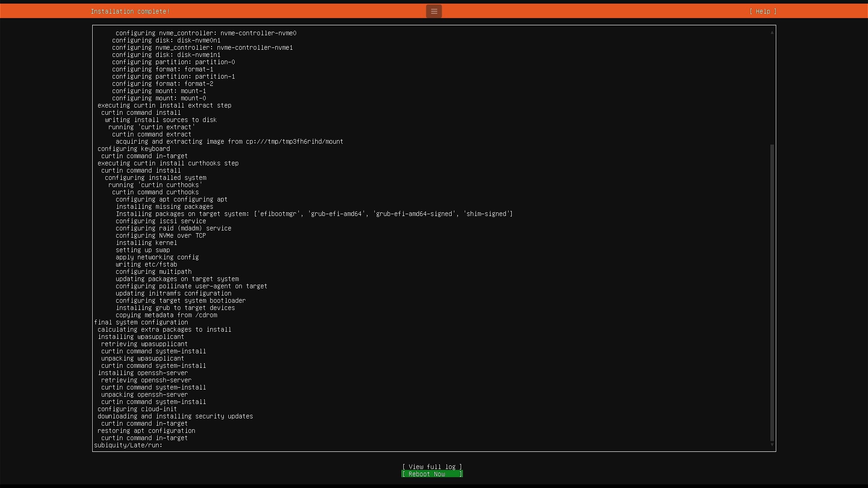The image size is (868, 488).
Task: Click the 'installing openssh-server' log line
Action: 142,373
